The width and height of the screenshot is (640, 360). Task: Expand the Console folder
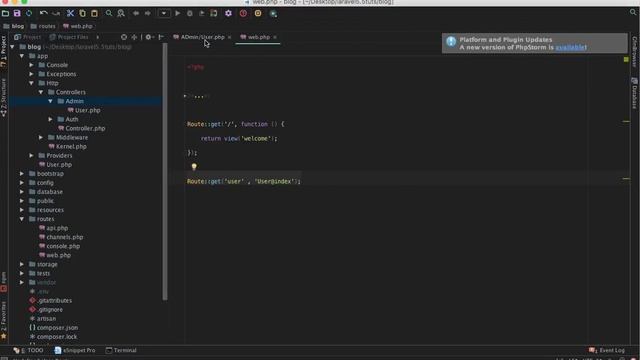tap(31, 65)
